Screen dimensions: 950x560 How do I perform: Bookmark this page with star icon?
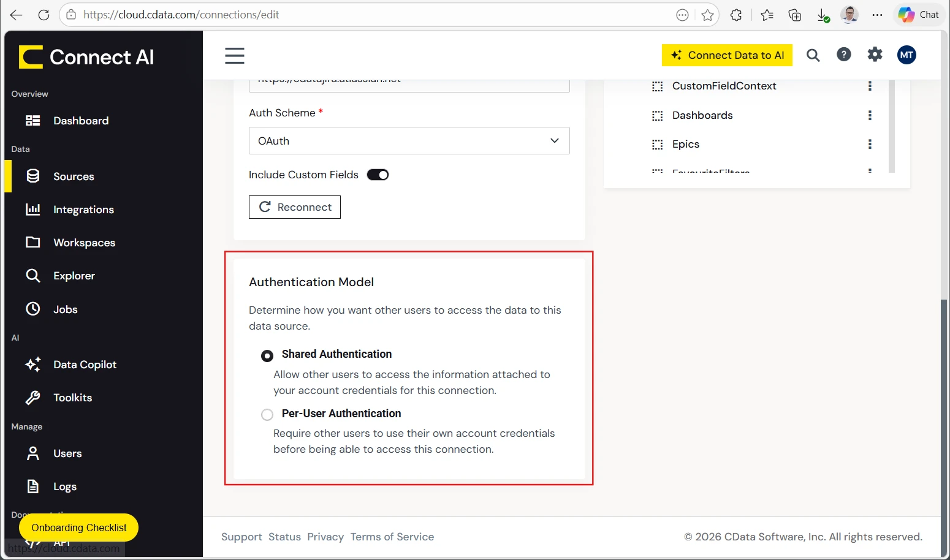[x=707, y=15]
